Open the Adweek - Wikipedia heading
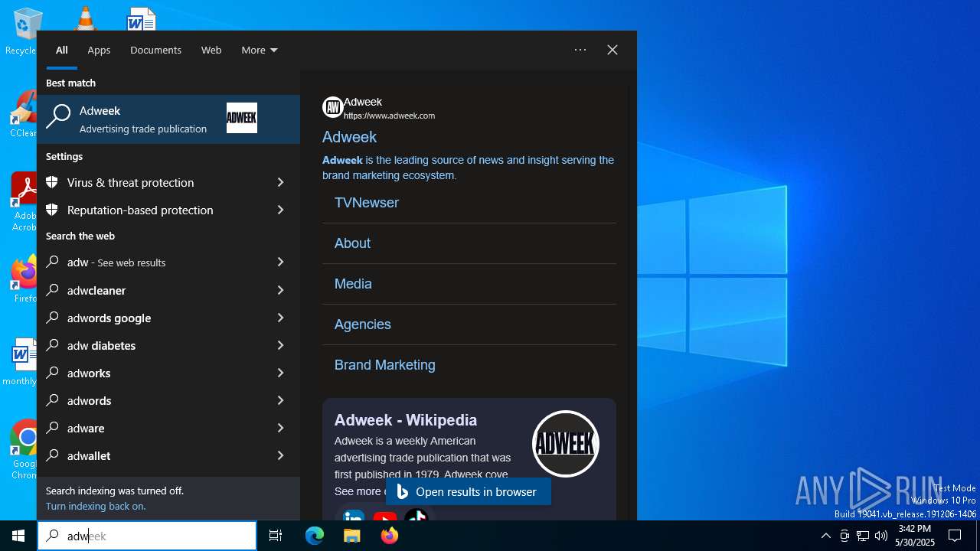 pos(406,420)
